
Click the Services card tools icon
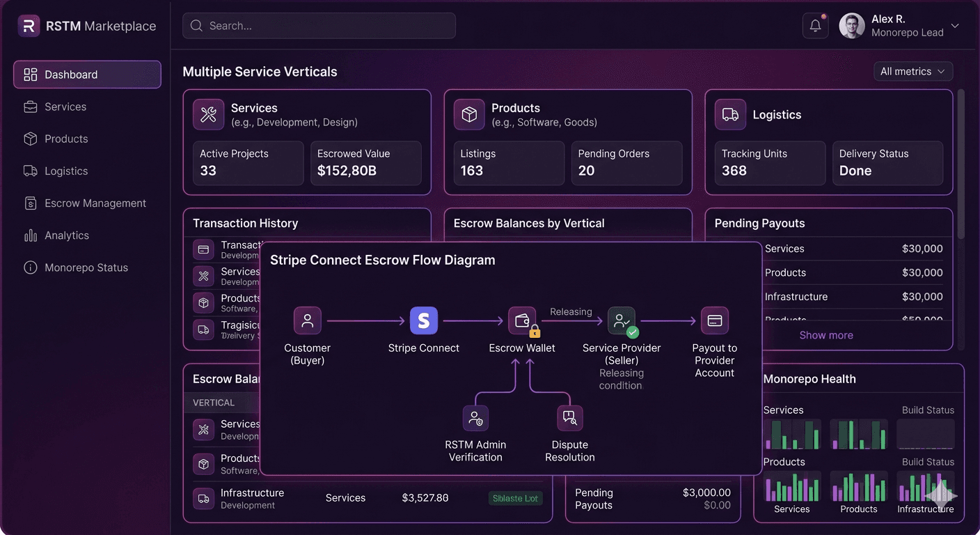click(x=208, y=114)
